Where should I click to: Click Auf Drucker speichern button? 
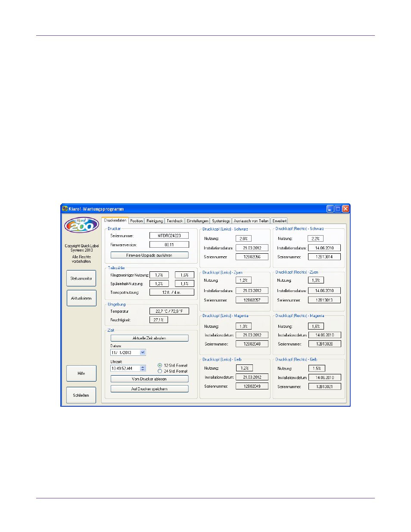(149, 389)
